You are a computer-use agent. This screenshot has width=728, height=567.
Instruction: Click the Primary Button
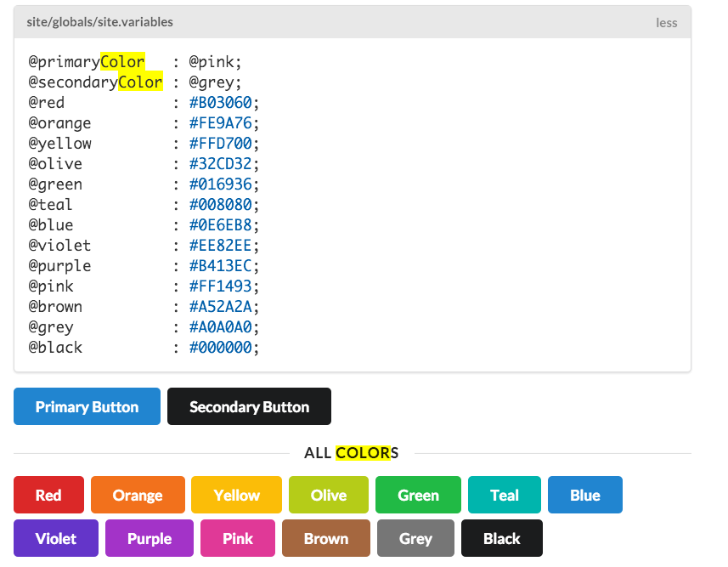(87, 406)
